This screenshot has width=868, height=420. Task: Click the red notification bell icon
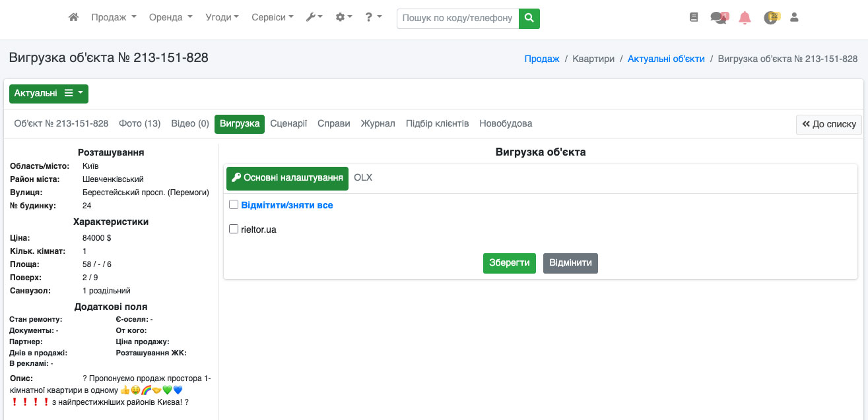pyautogui.click(x=745, y=18)
